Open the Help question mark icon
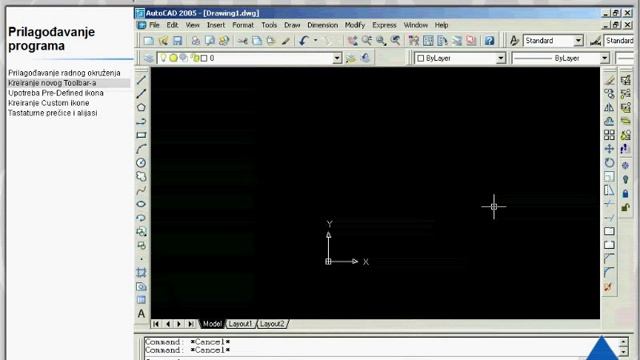Image resolution: width=640 pixels, height=360 pixels. 489,41
